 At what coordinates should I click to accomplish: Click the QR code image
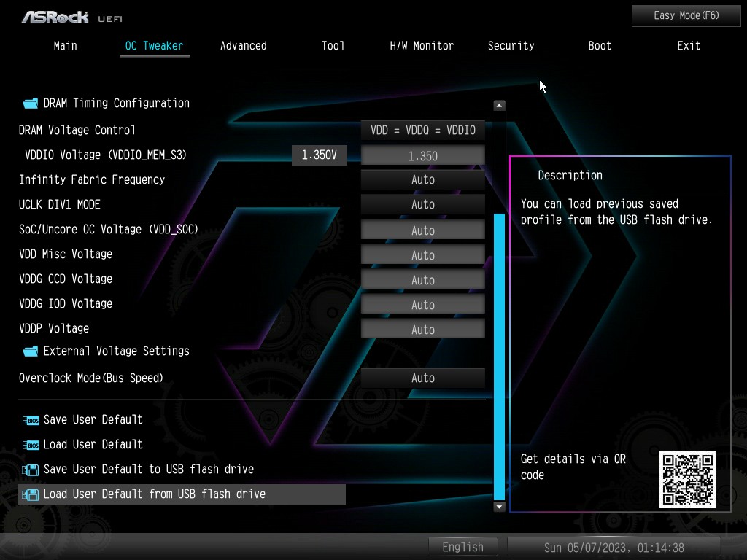tap(687, 479)
